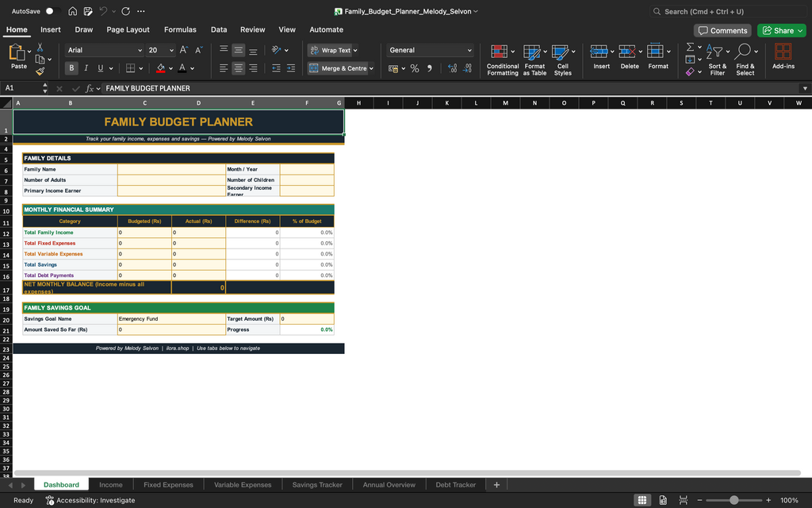Click the Comments button
The width and height of the screenshot is (812, 508).
tap(722, 31)
